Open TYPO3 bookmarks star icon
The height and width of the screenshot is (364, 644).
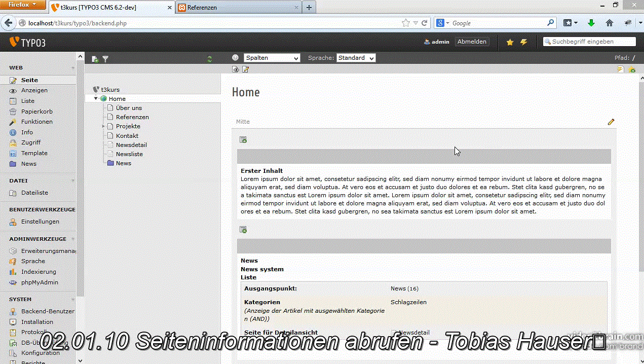tap(510, 42)
